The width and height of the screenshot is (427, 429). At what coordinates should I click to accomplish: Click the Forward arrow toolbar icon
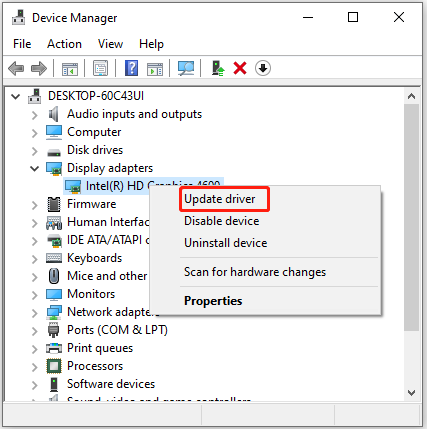pyautogui.click(x=39, y=69)
